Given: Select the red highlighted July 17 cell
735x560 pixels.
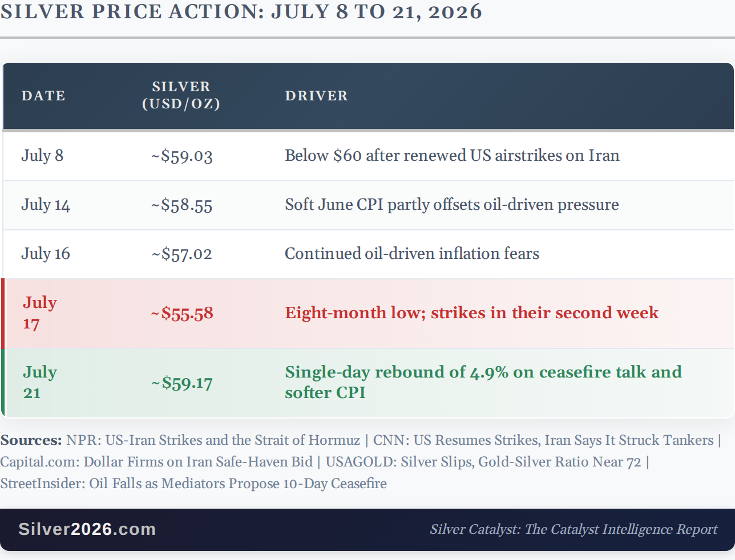Looking at the screenshot, I should (x=40, y=313).
